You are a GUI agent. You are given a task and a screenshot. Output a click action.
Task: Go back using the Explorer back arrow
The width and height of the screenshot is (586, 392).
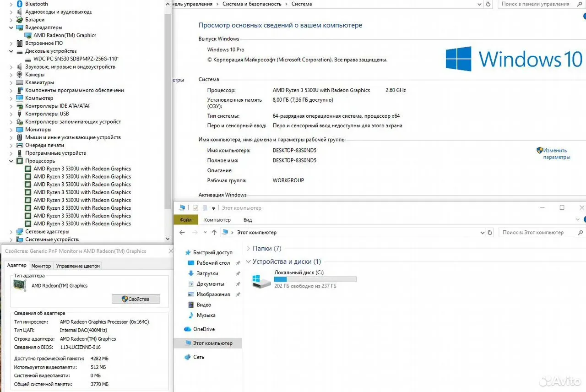182,232
